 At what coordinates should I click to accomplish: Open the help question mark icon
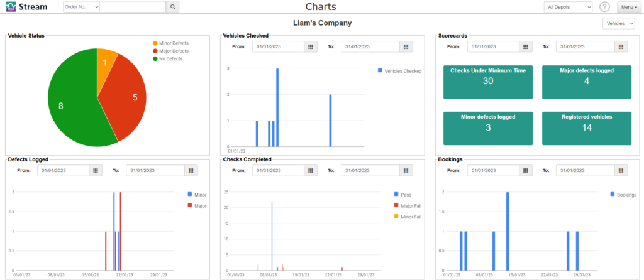604,7
